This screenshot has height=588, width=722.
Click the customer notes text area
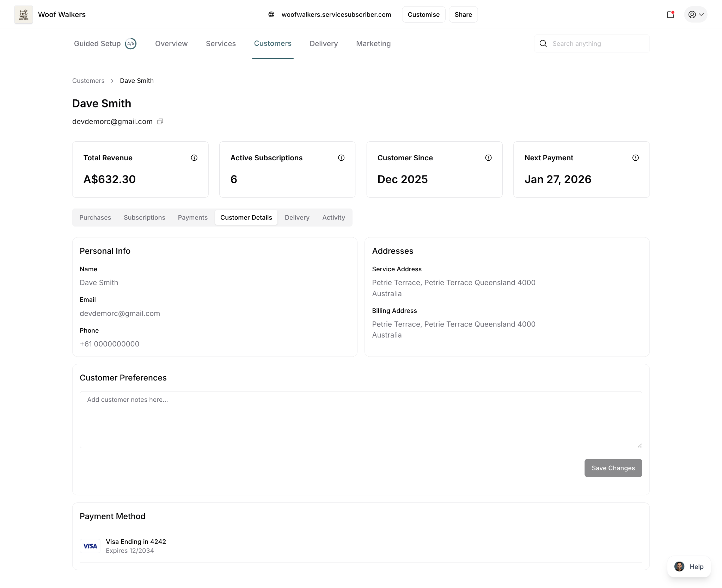tap(360, 419)
